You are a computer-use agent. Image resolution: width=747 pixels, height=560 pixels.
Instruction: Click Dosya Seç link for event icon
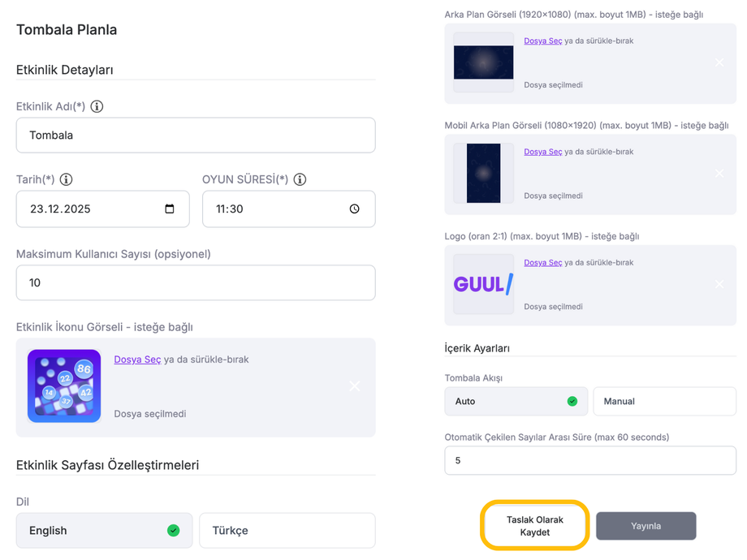tap(137, 360)
